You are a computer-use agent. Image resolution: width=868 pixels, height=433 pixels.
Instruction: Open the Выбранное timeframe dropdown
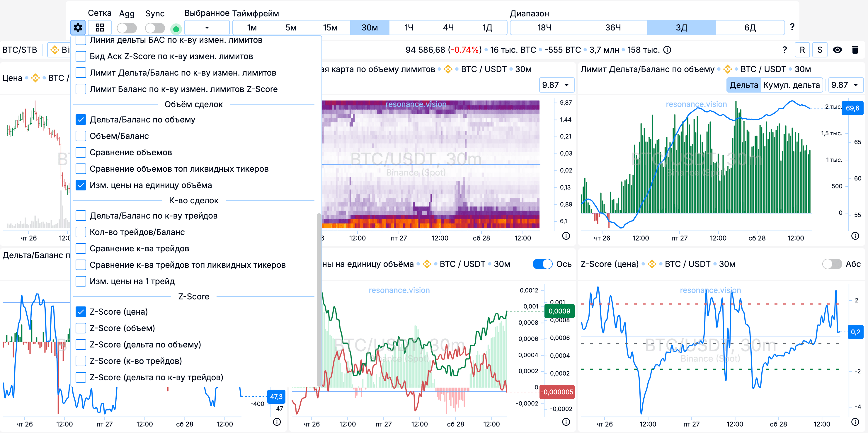[207, 27]
